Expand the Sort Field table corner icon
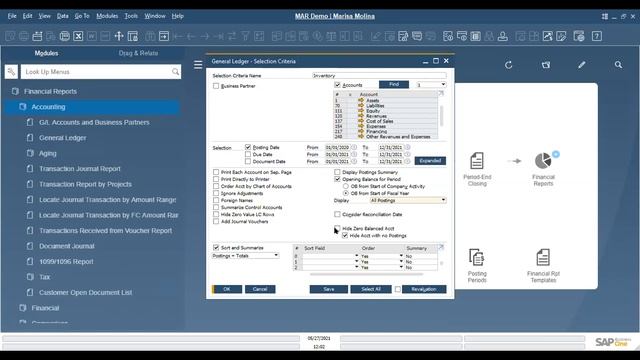This screenshot has width=640, height=360. 441,247
